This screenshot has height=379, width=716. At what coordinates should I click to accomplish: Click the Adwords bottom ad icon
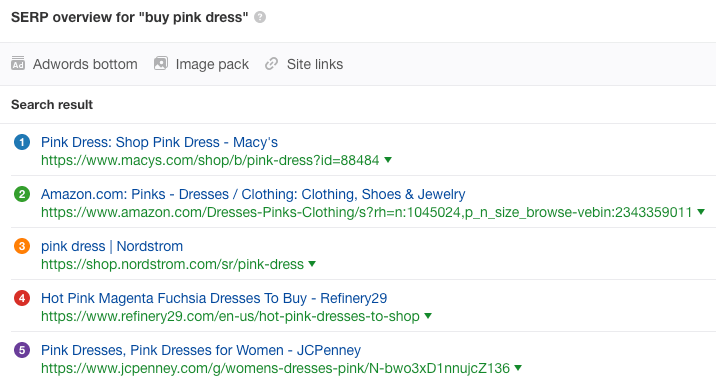click(18, 63)
